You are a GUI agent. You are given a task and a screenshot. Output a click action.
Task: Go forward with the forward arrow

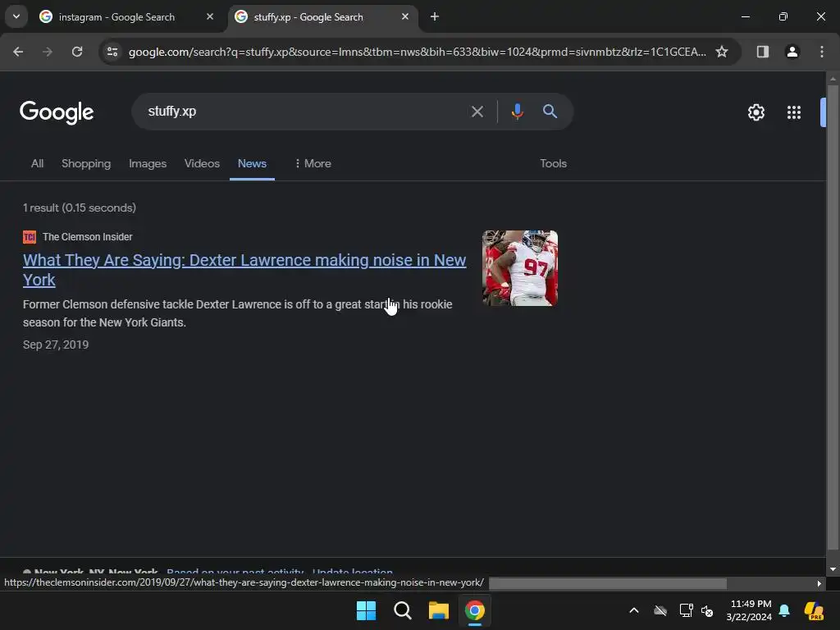48,52
